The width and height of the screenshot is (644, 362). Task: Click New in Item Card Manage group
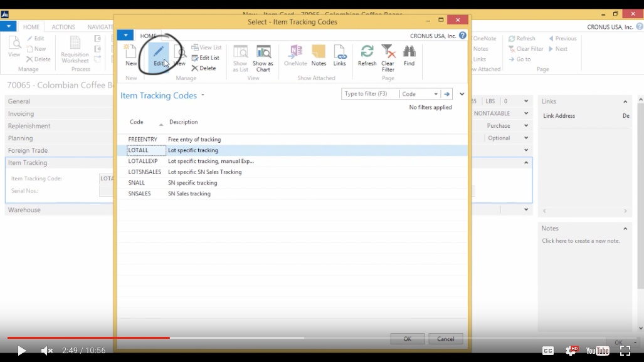point(36,48)
